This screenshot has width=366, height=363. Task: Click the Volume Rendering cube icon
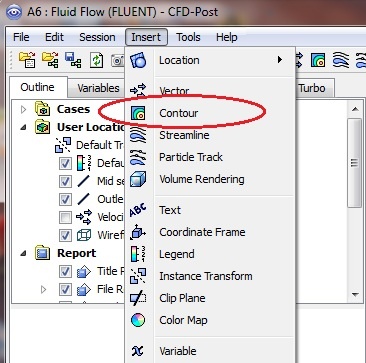[138, 179]
